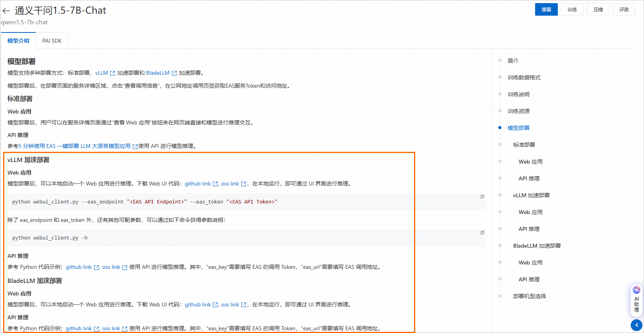Viewport: 644px width, 333px height.
Task: Open oss link under BladeLLM API 推理
Action: point(111,328)
